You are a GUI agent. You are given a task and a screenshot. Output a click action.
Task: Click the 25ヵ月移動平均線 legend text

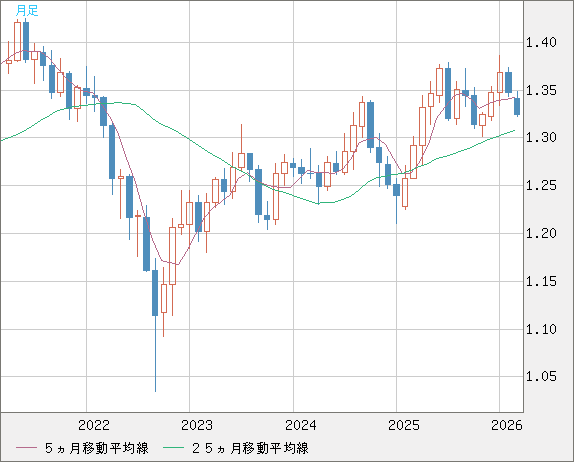click(x=250, y=448)
